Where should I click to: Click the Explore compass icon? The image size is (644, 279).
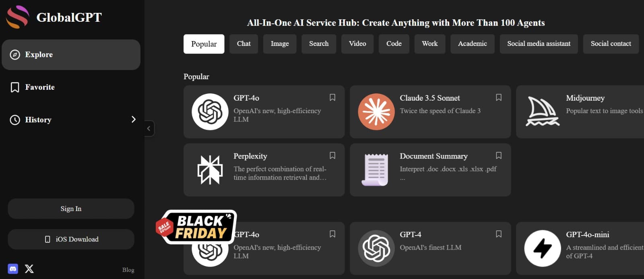[x=15, y=55]
